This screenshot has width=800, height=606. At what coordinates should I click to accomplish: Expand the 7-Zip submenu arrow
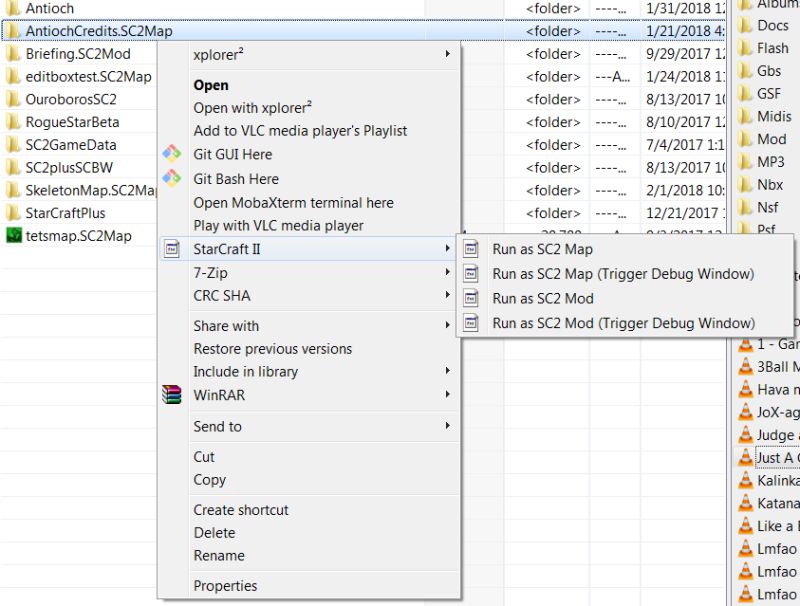(447, 272)
